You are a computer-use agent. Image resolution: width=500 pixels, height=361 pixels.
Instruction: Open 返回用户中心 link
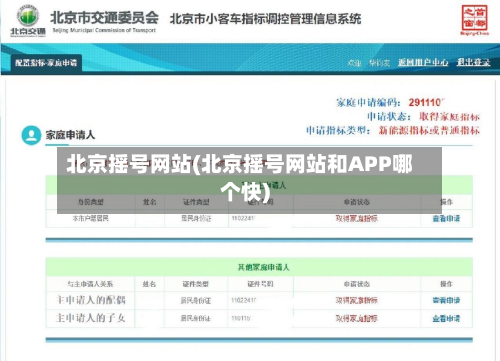(423, 62)
